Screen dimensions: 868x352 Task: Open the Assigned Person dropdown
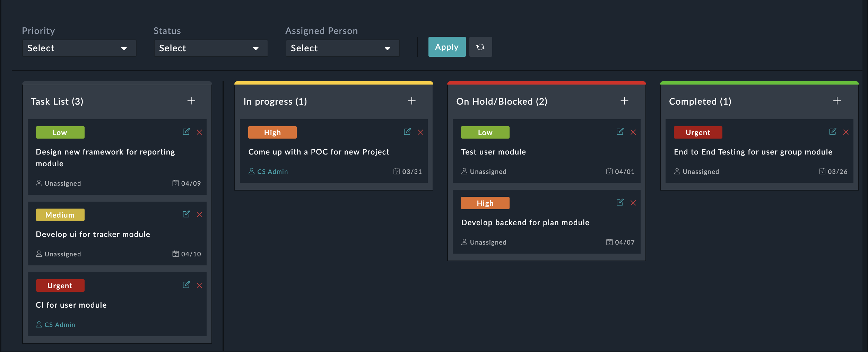342,48
